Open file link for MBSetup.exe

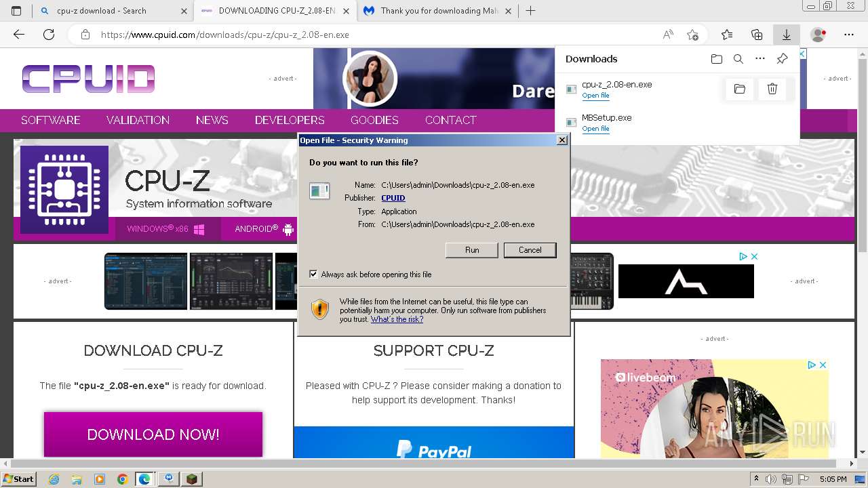tap(595, 129)
